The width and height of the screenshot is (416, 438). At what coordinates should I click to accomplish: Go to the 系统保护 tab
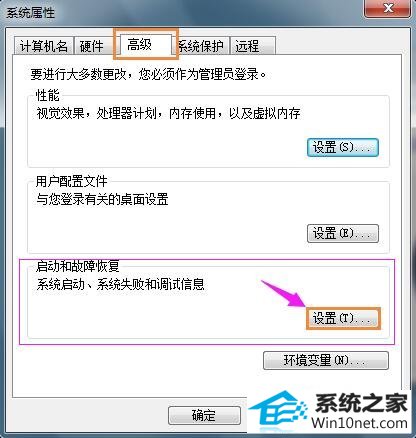point(201,46)
